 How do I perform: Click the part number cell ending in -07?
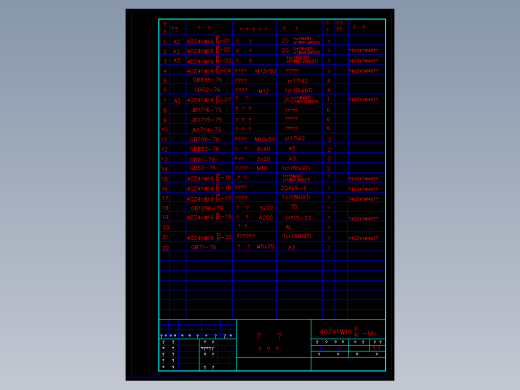209,99
